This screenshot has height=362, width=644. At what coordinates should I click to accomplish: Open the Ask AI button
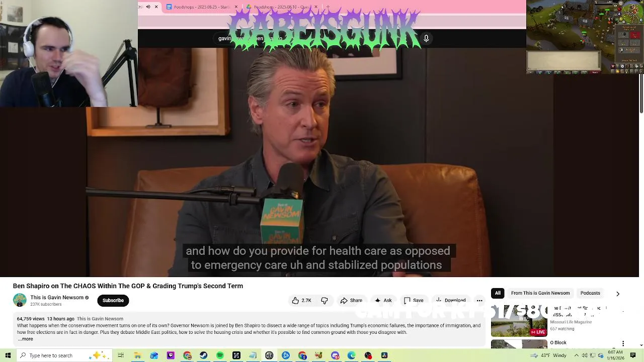click(x=383, y=300)
